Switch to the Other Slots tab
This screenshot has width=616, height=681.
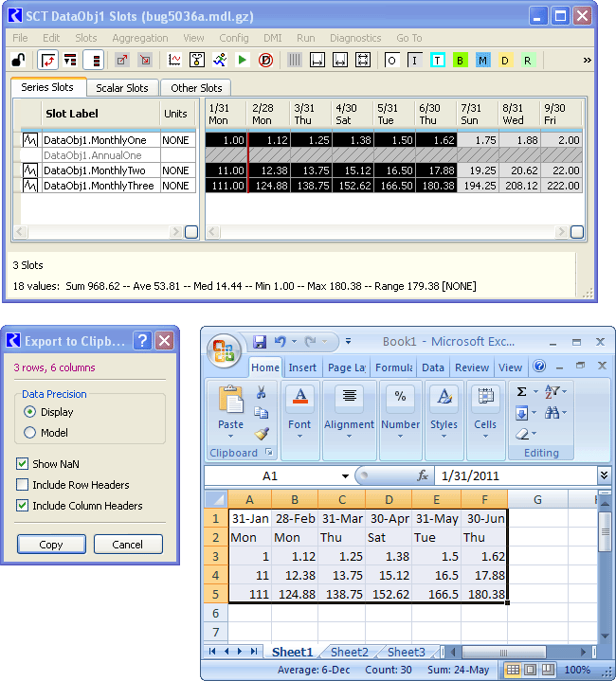pyautogui.click(x=196, y=88)
